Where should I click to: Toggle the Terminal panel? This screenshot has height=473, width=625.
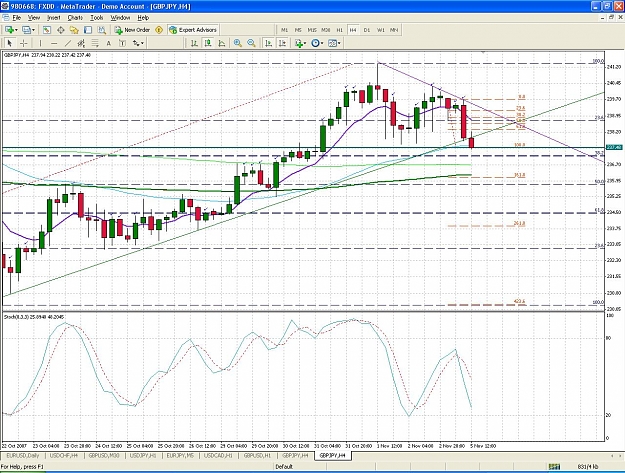point(88,30)
